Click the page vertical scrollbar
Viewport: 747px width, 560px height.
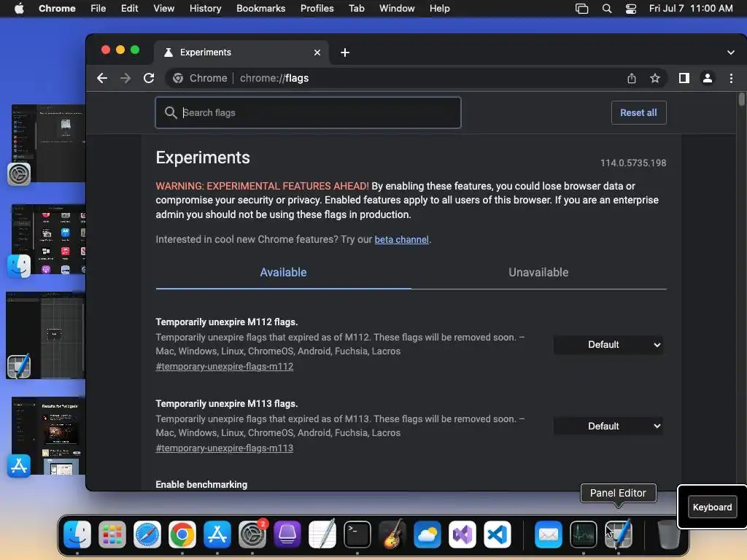[x=741, y=99]
